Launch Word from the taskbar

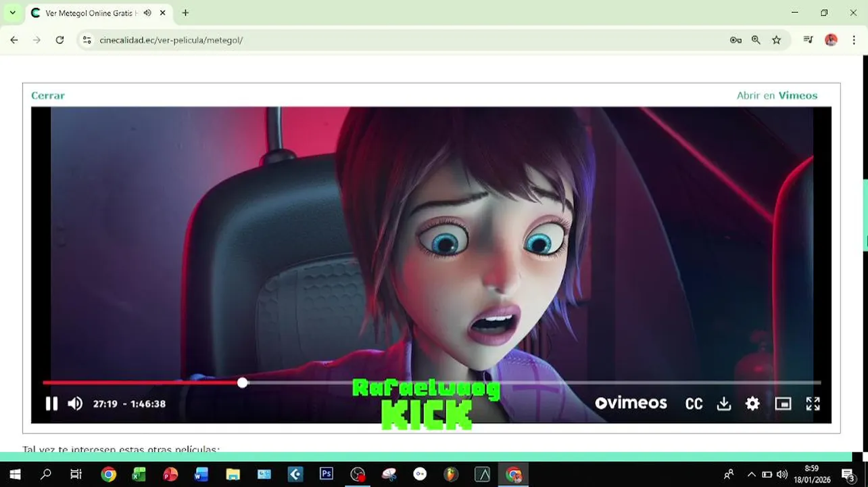pyautogui.click(x=201, y=475)
